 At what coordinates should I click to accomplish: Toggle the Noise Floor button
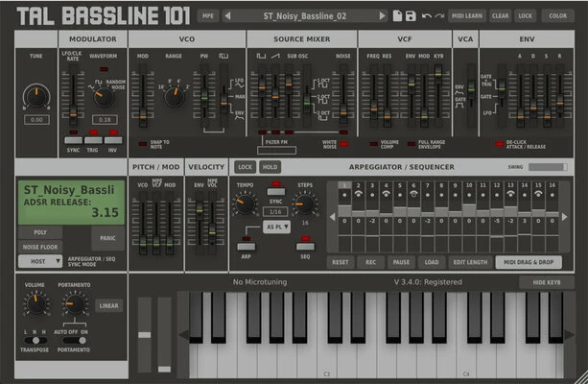[40, 247]
